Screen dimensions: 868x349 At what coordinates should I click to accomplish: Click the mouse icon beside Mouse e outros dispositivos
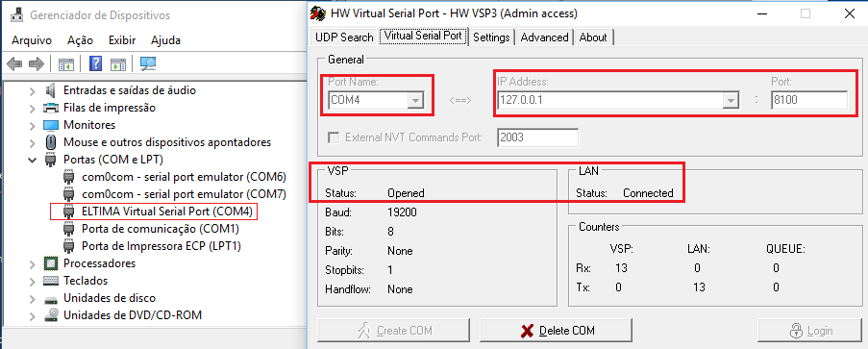[50, 142]
